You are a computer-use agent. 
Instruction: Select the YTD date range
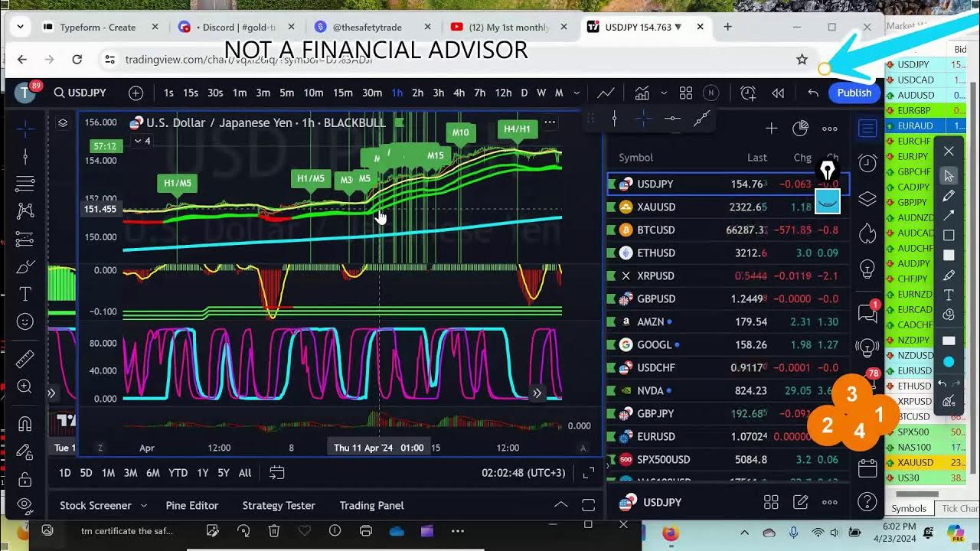pyautogui.click(x=178, y=473)
